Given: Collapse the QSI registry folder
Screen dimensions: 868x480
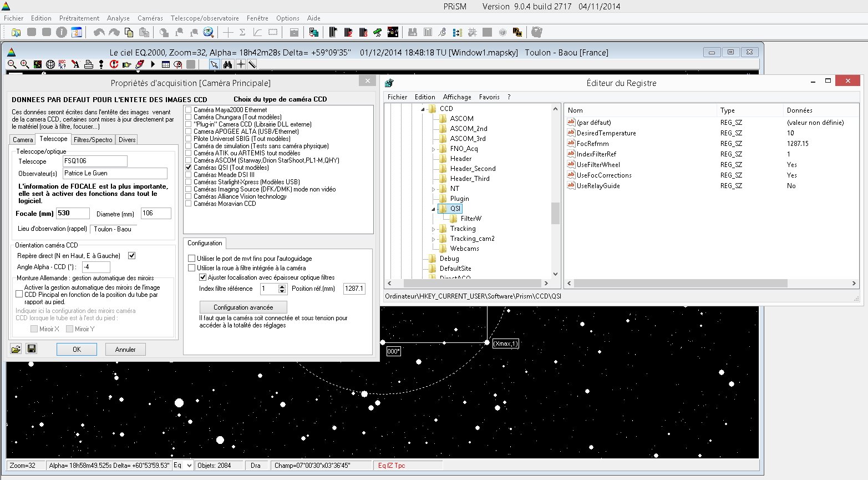Looking at the screenshot, I should click(x=434, y=209).
